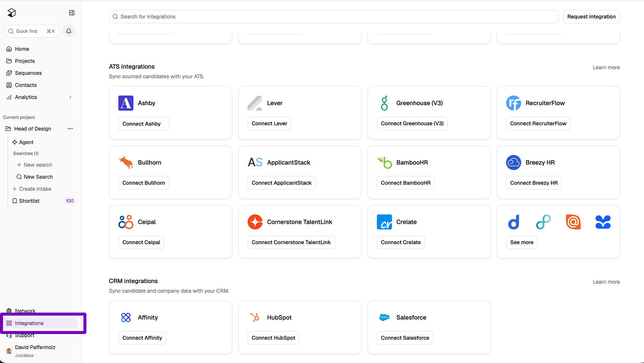This screenshot has width=644, height=363.
Task: Select Integrations in sidebar
Action: [x=40, y=323]
